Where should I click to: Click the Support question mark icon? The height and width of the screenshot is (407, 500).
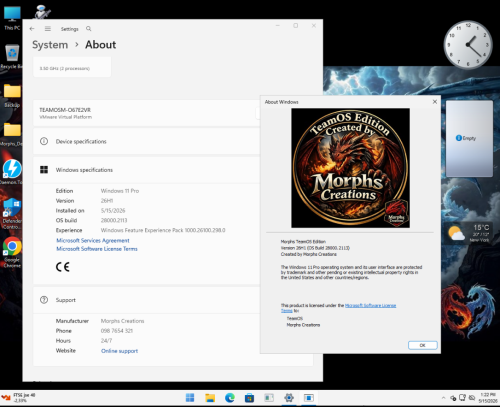coord(44,300)
